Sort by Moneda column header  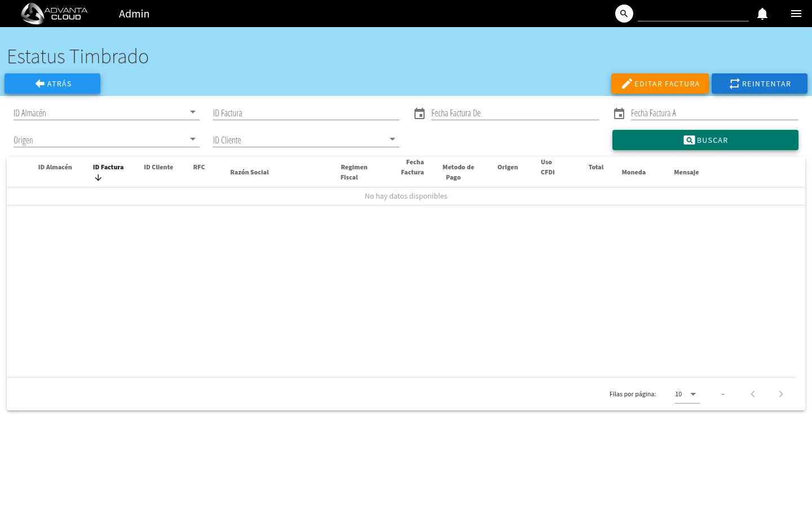[x=634, y=172]
